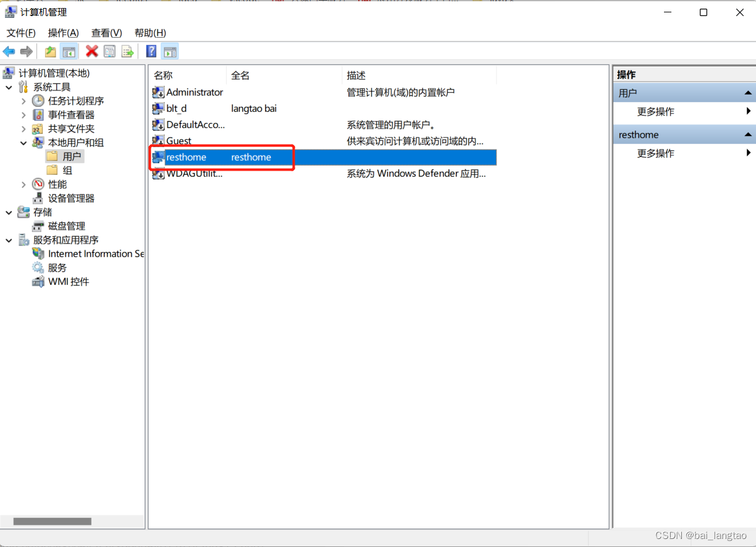The image size is (756, 547).
Task: Expand the 任务计划程序 tree node
Action: pos(24,101)
